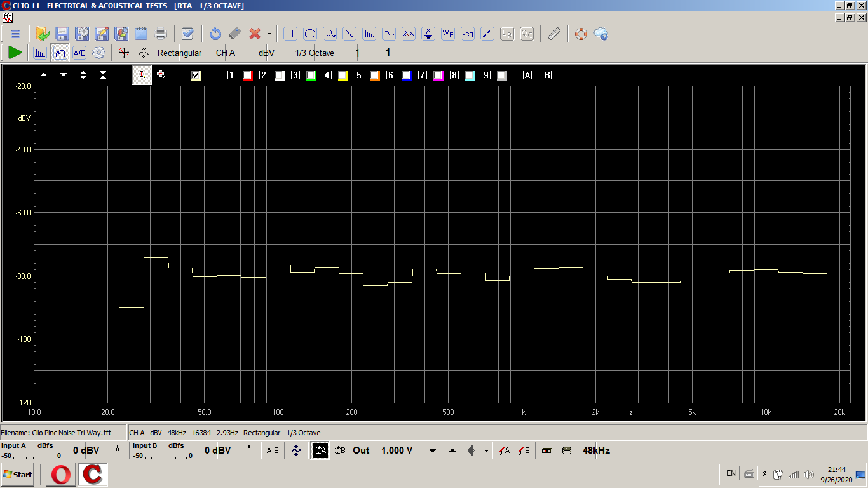Click the overlay number 8 button
Image resolution: width=868 pixels, height=488 pixels.
pyautogui.click(x=454, y=76)
